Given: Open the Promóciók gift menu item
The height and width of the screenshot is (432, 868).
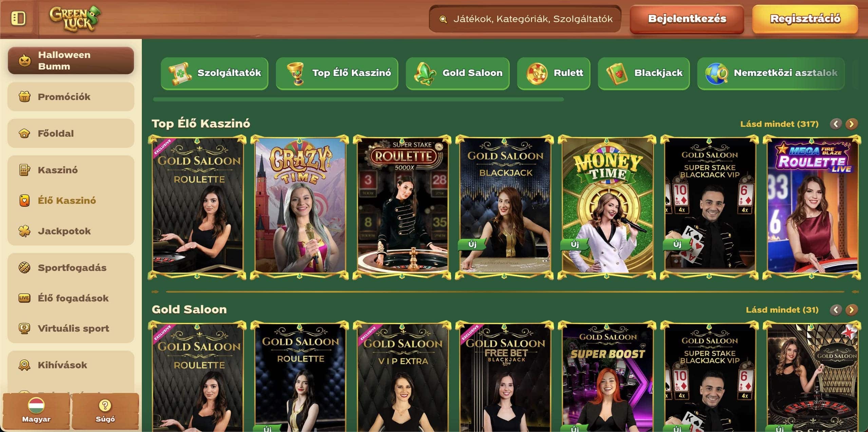Looking at the screenshot, I should (71, 97).
